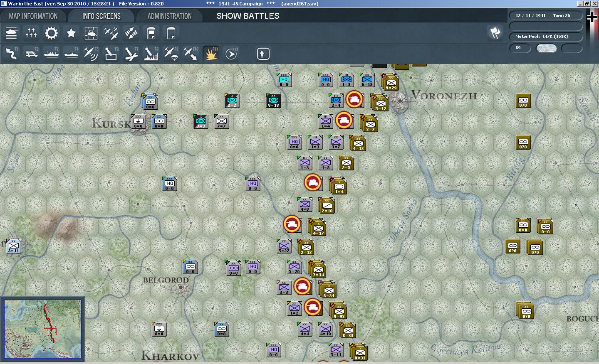The image size is (599, 364).
Task: Click battle marker beside the 9=93 stack
Action: click(313, 307)
